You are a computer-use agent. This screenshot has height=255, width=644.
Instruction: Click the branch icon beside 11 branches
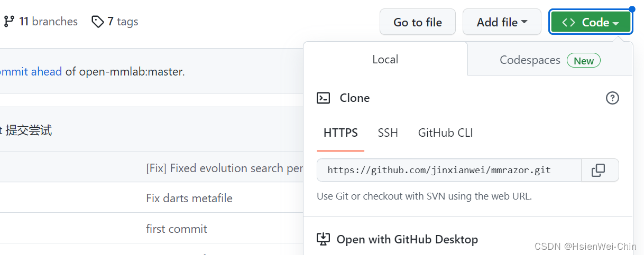9,22
